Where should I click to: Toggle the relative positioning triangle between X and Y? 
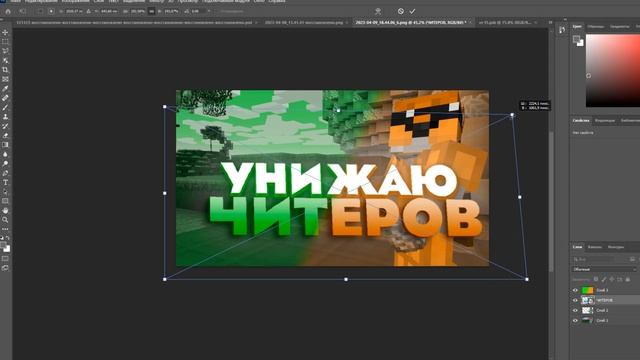point(89,11)
